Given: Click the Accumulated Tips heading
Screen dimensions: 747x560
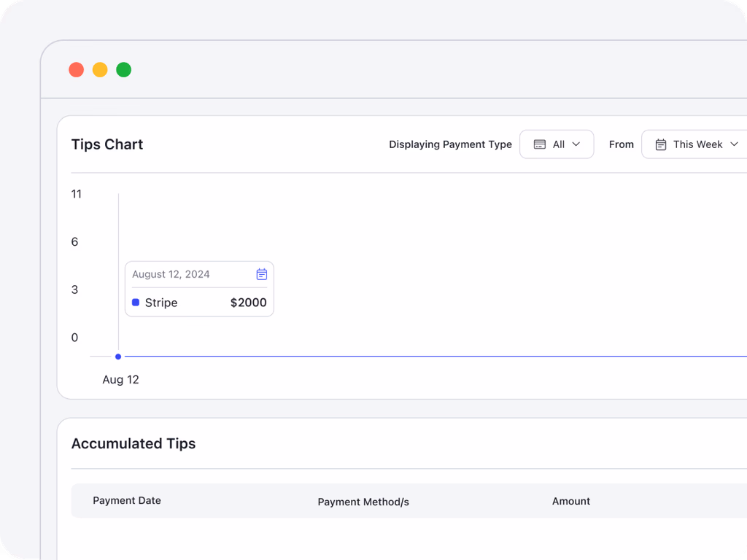Looking at the screenshot, I should coord(133,443).
